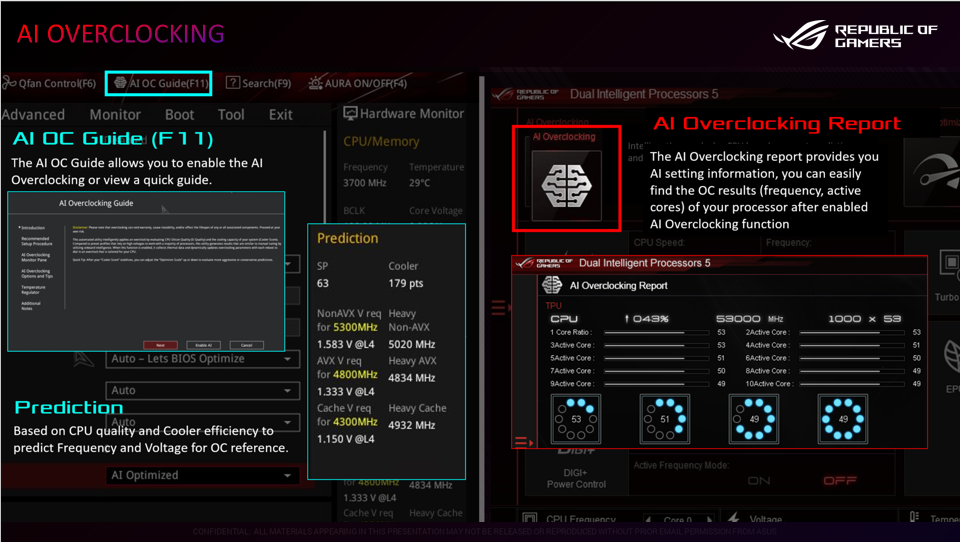Click the 1.150 V @L4 cache voltage

[x=346, y=439]
